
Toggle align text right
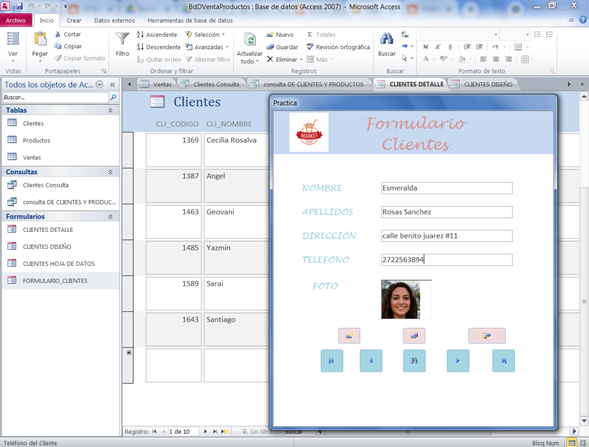tap(508, 59)
